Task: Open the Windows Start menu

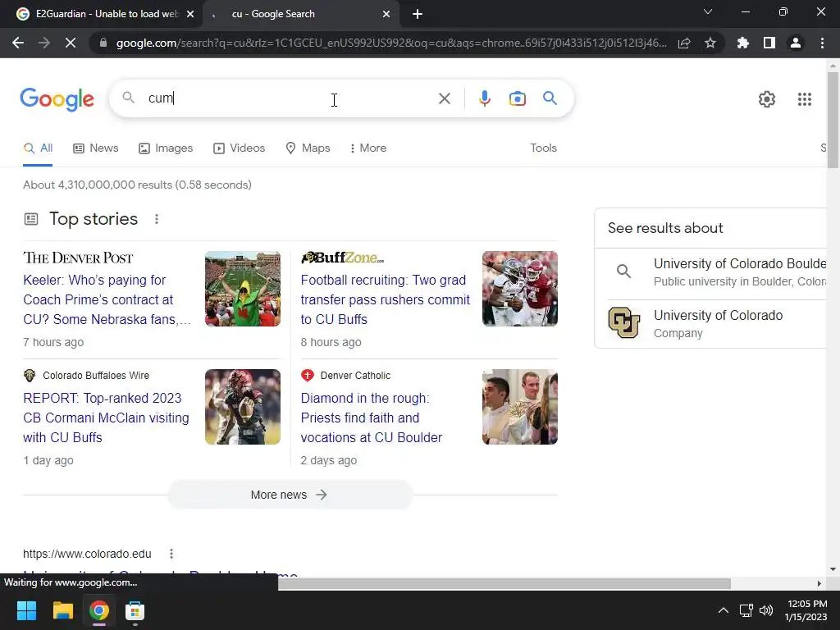Action: [x=26, y=610]
